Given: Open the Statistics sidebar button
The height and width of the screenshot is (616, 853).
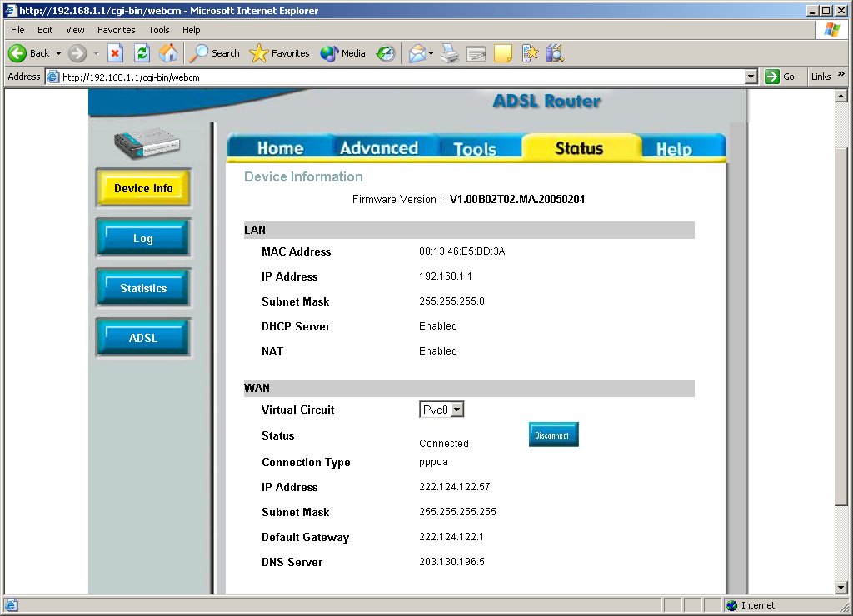Looking at the screenshot, I should (x=143, y=288).
